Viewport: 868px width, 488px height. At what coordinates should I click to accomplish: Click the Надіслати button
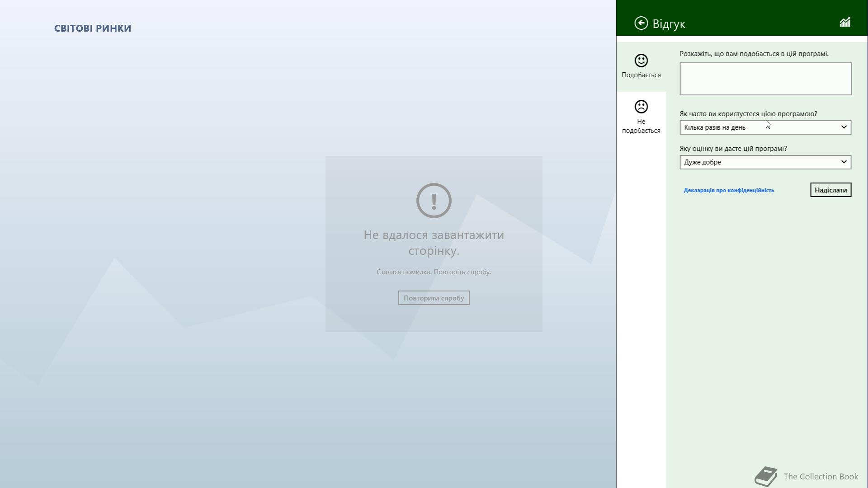pyautogui.click(x=830, y=190)
